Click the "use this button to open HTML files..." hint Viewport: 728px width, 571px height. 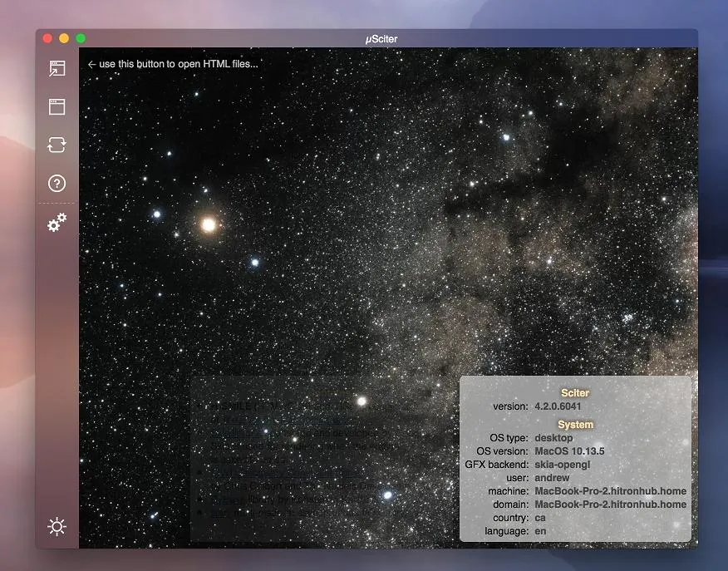(x=173, y=64)
